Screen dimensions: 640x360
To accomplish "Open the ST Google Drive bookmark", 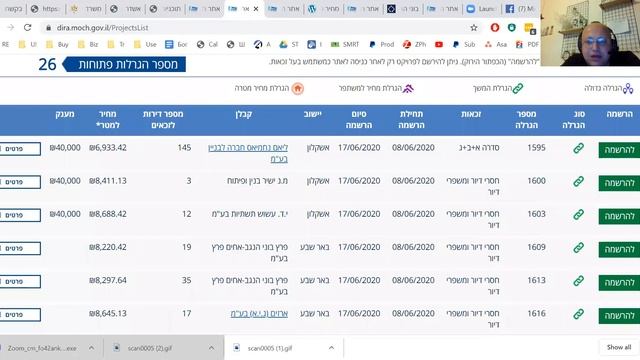I will coord(289,44).
